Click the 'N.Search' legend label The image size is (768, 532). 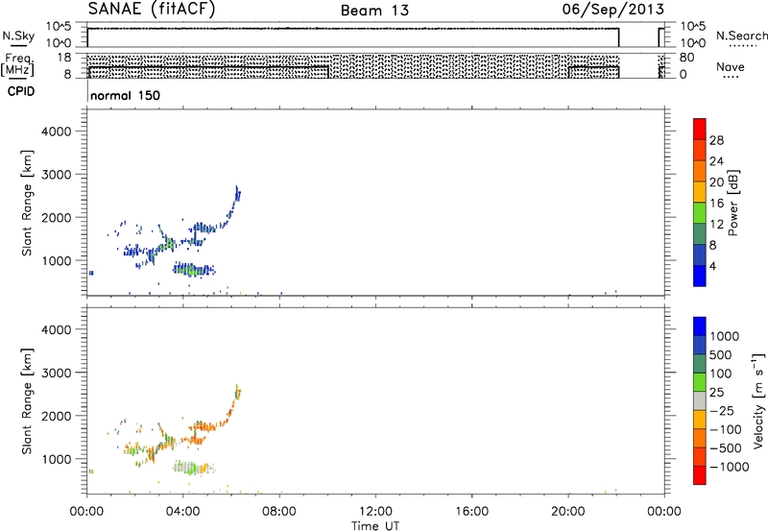[x=741, y=36]
